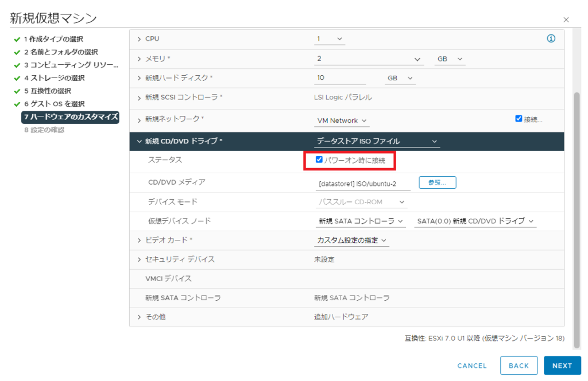Go to step 3 コンピューティング リソース

[x=71, y=65]
